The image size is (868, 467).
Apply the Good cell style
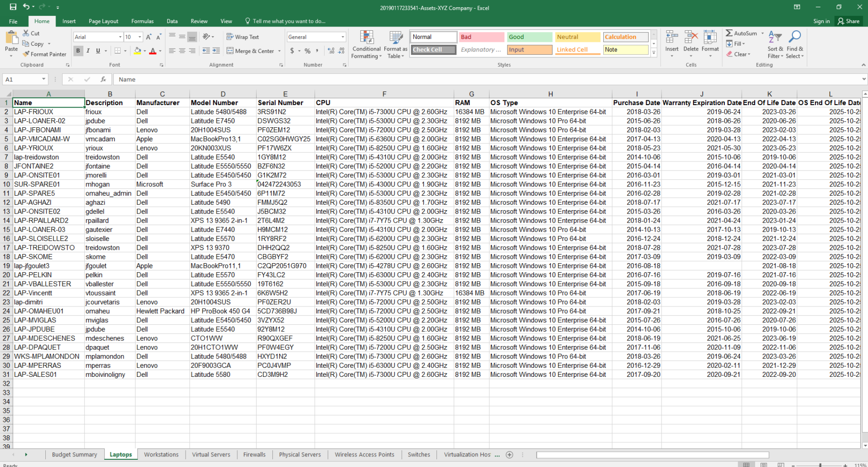coord(529,37)
